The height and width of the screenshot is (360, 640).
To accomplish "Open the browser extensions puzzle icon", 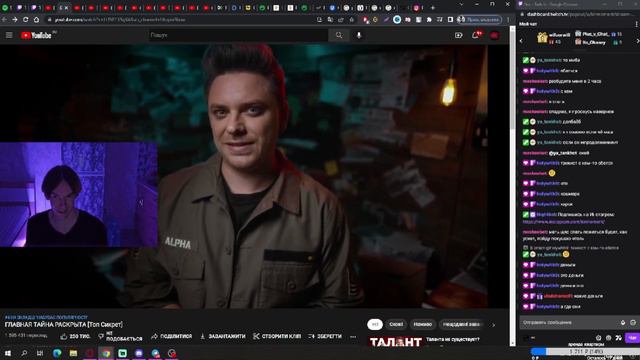I will click(x=429, y=19).
